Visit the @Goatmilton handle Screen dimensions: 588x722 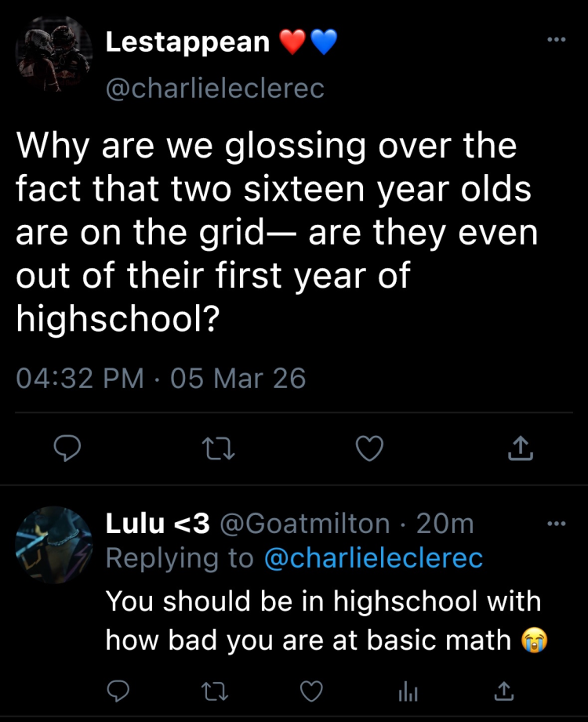(x=307, y=523)
